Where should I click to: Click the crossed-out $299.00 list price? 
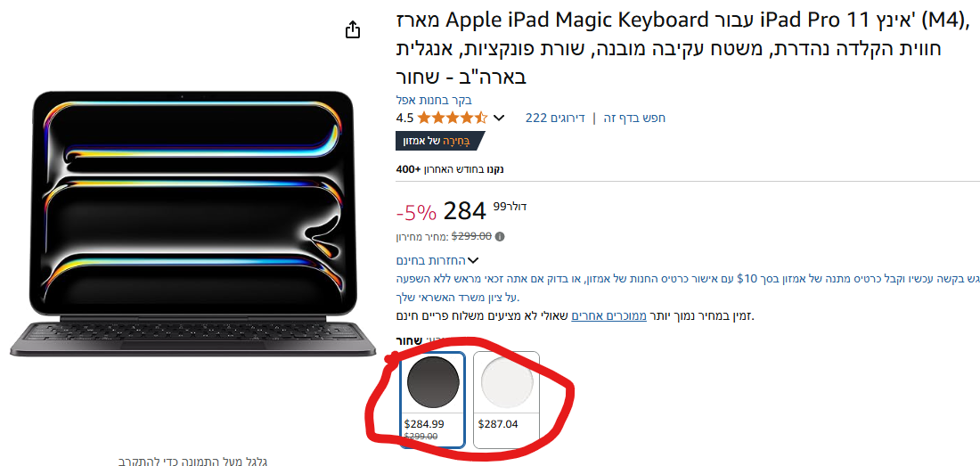(x=471, y=237)
